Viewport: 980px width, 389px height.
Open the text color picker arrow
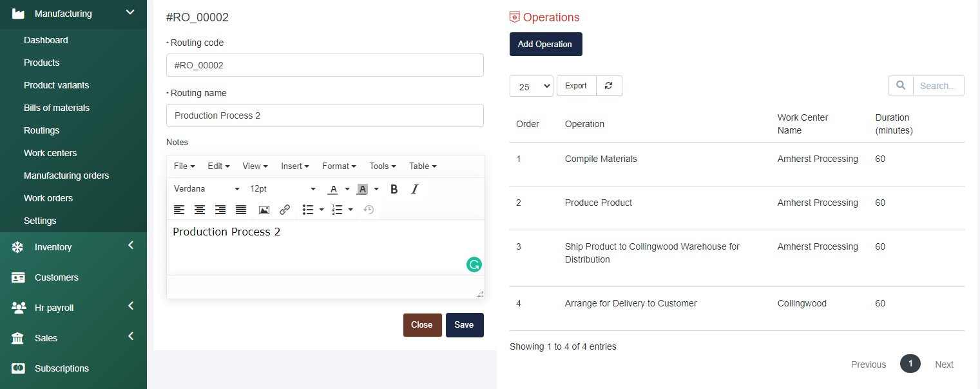347,189
